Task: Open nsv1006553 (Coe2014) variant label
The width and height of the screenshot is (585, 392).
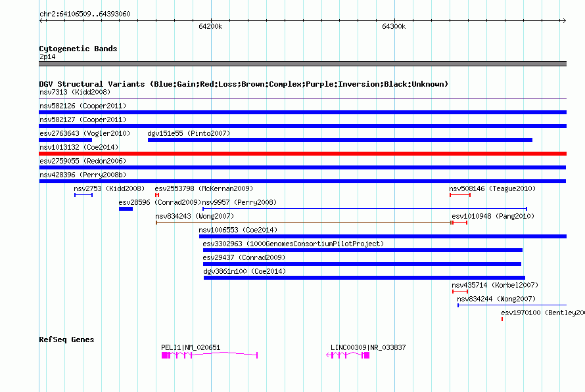Action: [x=238, y=230]
